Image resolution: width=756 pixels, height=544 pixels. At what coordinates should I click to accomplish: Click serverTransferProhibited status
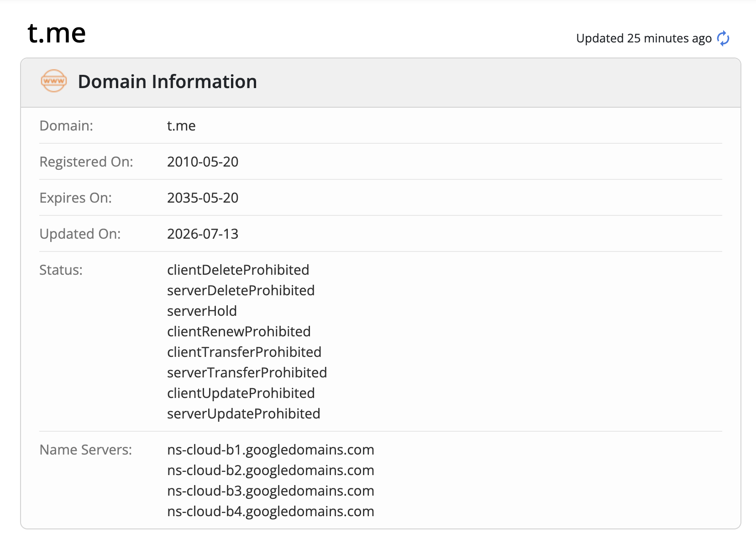tap(247, 372)
